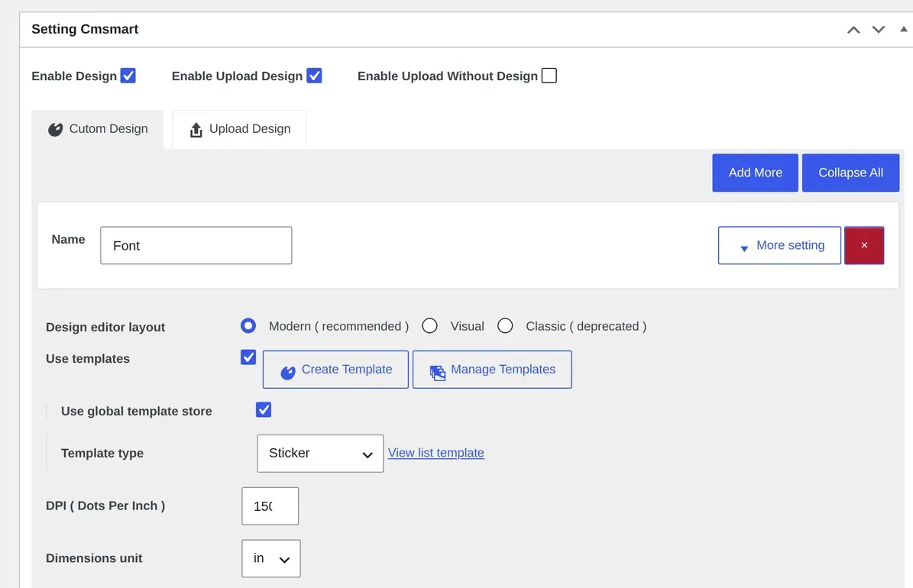The height and width of the screenshot is (588, 913).
Task: Select Classic (deprecated) editor layout
Action: tap(506, 326)
